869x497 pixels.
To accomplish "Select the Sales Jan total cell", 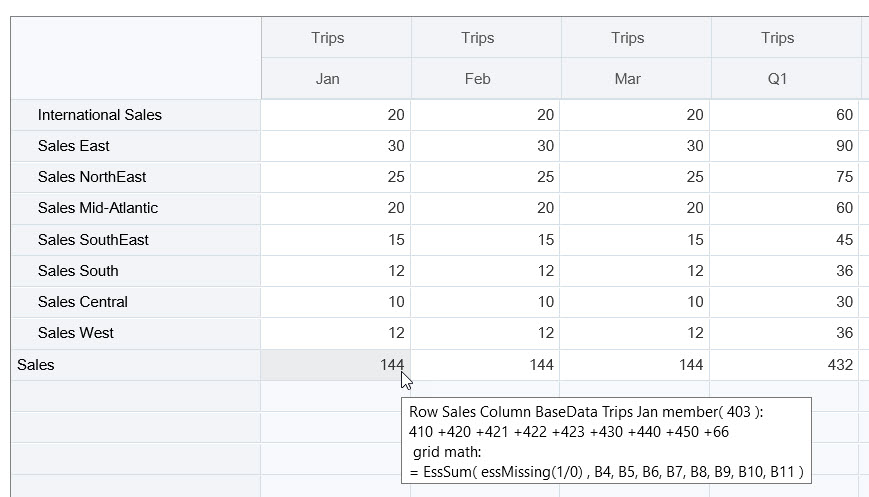I will [336, 365].
